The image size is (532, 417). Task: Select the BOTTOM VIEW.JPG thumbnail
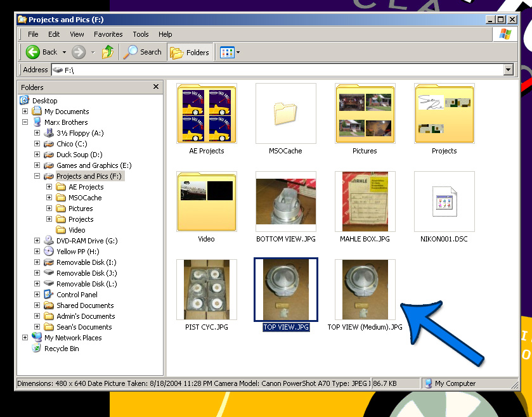(x=286, y=202)
